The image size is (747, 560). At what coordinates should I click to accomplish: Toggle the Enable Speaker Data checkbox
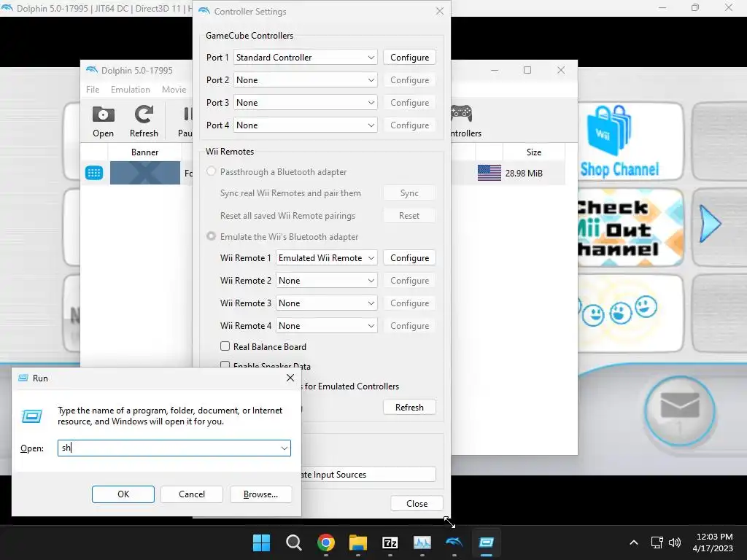click(x=225, y=365)
